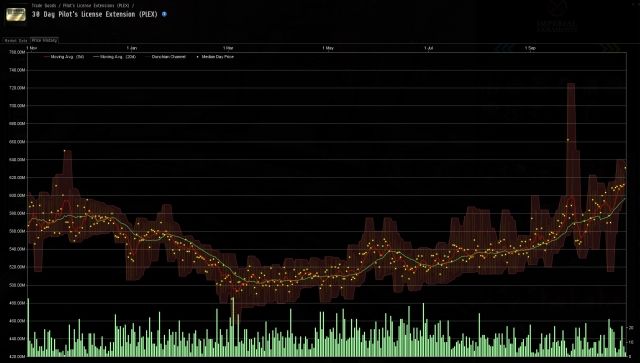Screen dimensions: 640x363
Task: Click the 20 label on the volume axis
Action: (631, 327)
